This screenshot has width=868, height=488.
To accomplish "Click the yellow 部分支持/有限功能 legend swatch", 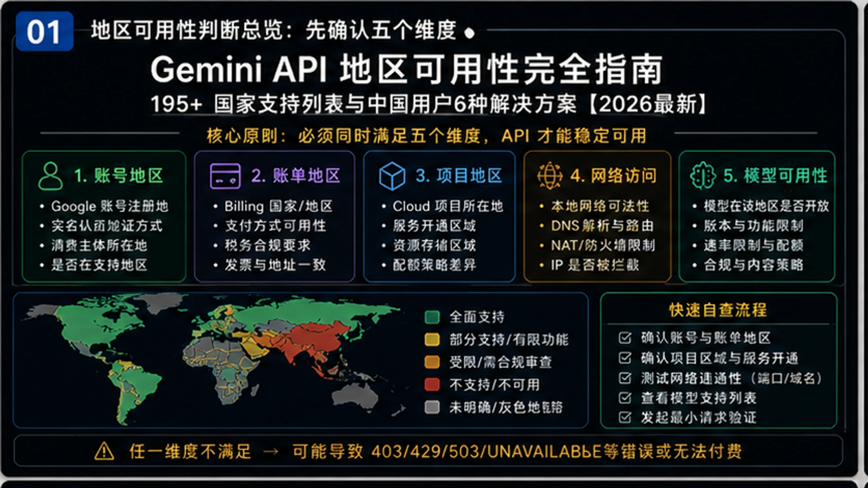I will [432, 339].
